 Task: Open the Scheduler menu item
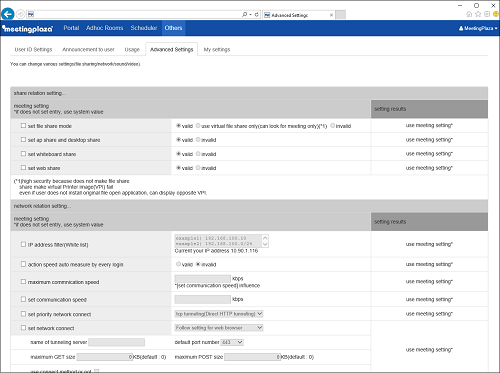coord(144,28)
